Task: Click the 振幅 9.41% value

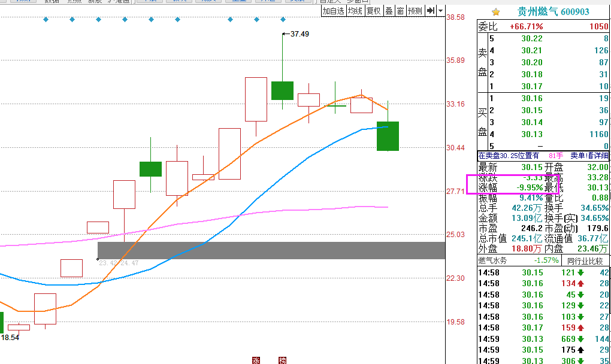Action: [x=531, y=198]
